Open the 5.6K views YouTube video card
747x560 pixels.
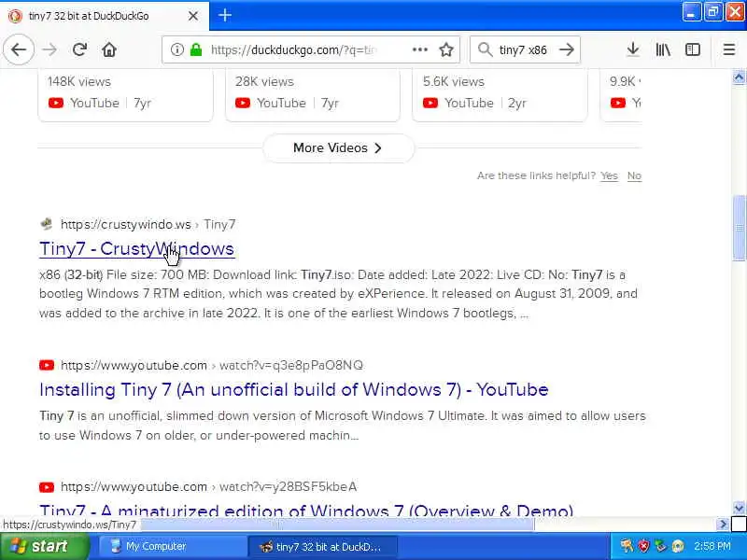pos(500,95)
